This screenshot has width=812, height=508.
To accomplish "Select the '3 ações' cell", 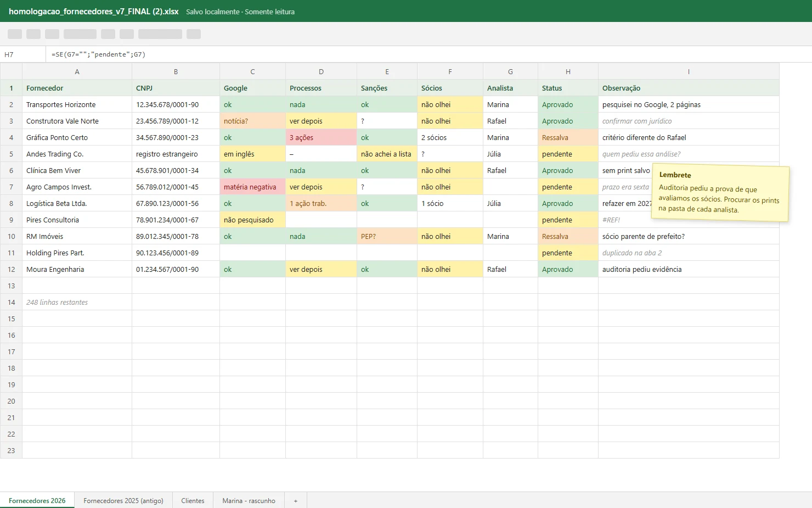I will 321,137.
